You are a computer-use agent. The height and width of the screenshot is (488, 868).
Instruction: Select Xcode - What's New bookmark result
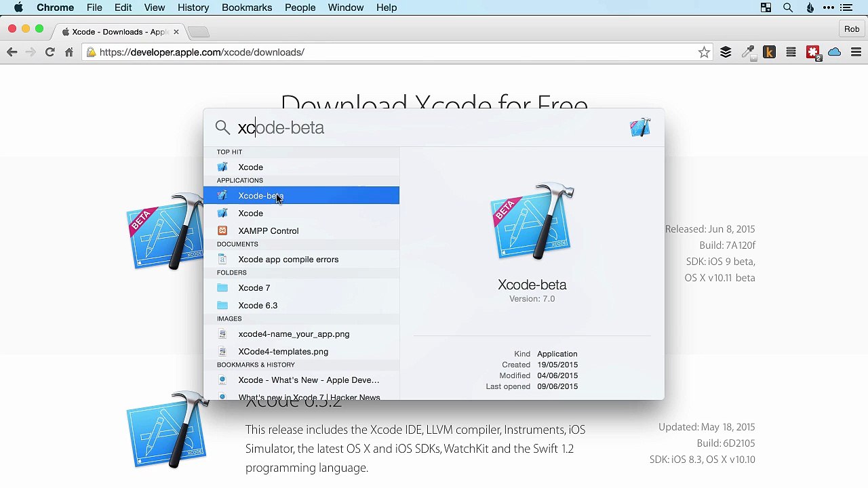301,380
